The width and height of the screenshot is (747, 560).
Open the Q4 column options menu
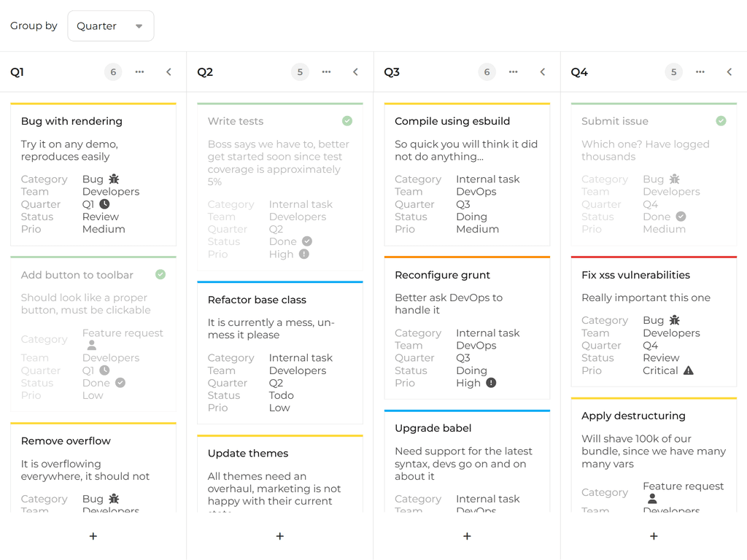tap(700, 72)
